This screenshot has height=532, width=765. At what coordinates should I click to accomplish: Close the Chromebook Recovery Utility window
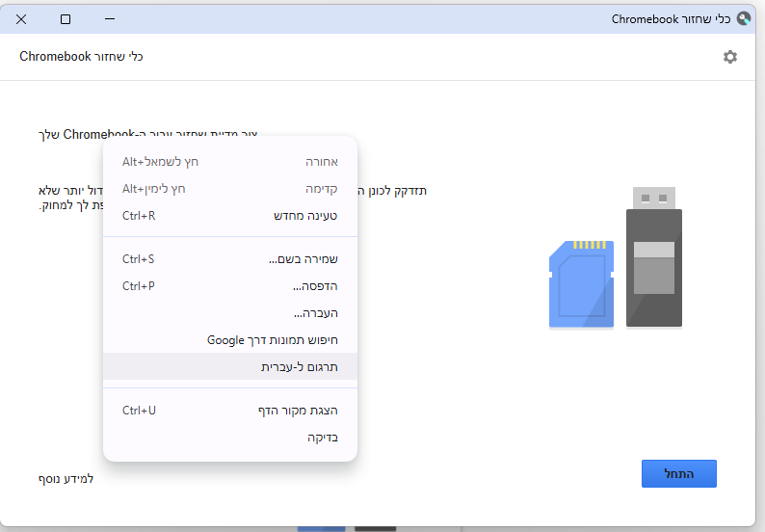coord(21,18)
